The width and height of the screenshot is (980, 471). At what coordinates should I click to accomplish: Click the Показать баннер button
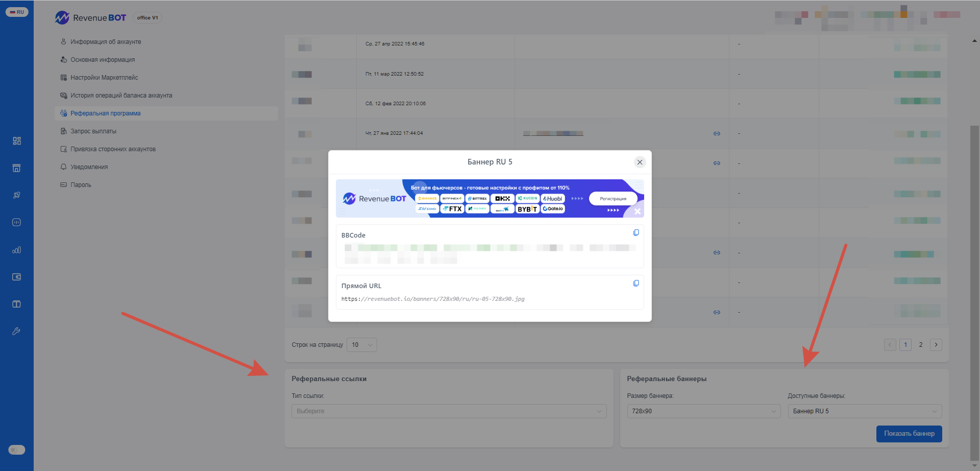point(909,434)
